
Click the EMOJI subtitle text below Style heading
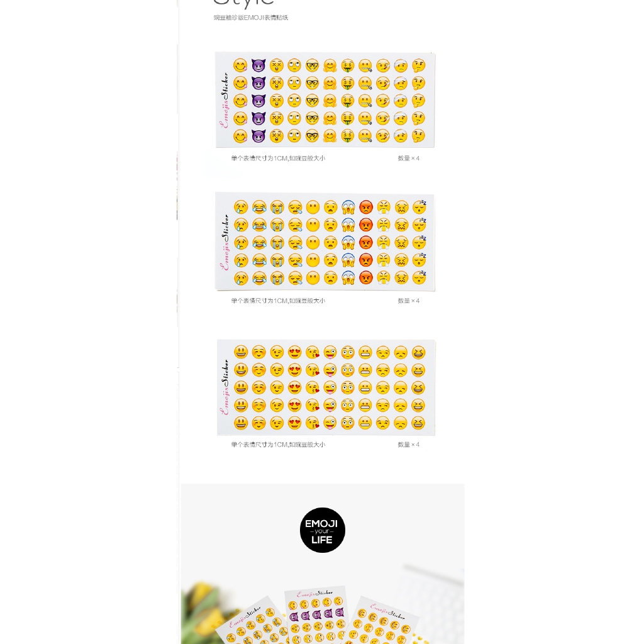coord(250,18)
